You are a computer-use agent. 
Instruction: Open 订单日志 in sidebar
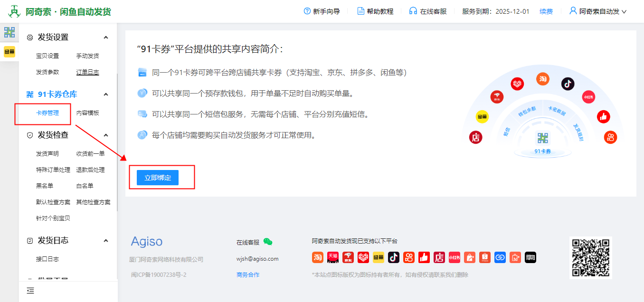[88, 72]
